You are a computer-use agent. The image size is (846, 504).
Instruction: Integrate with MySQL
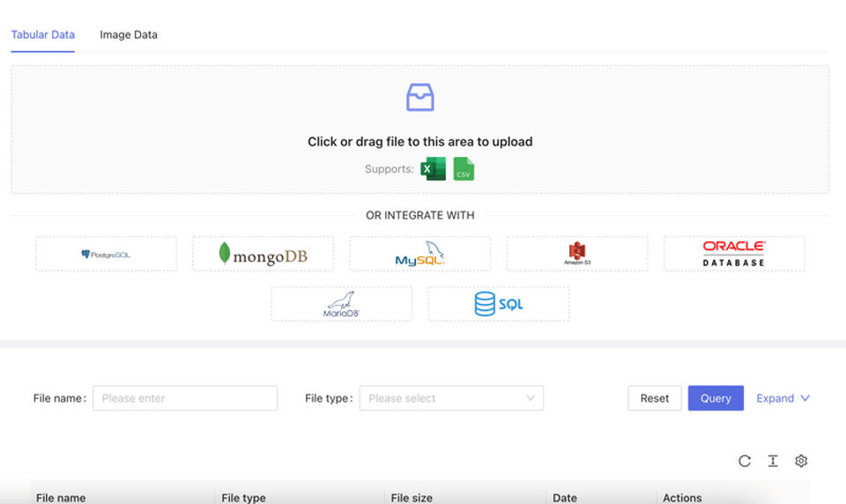[420, 254]
